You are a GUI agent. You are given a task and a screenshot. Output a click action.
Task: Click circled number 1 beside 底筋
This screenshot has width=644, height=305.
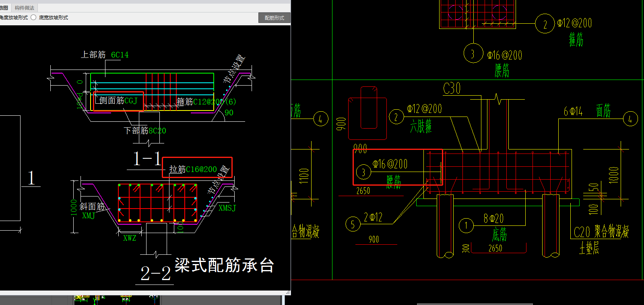(x=466, y=225)
